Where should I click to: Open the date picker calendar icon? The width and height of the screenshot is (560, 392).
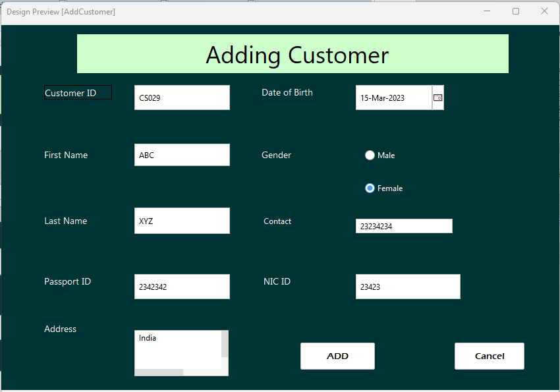coord(437,97)
